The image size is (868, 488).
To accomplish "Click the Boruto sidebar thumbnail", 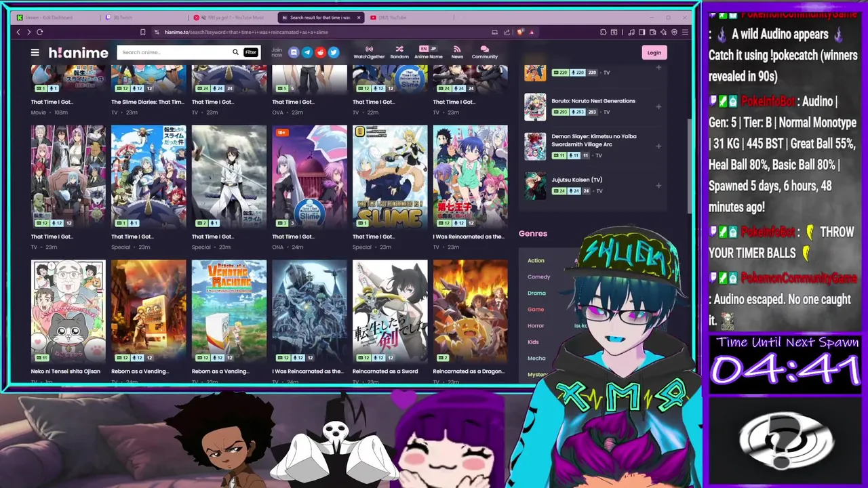I will tap(535, 106).
